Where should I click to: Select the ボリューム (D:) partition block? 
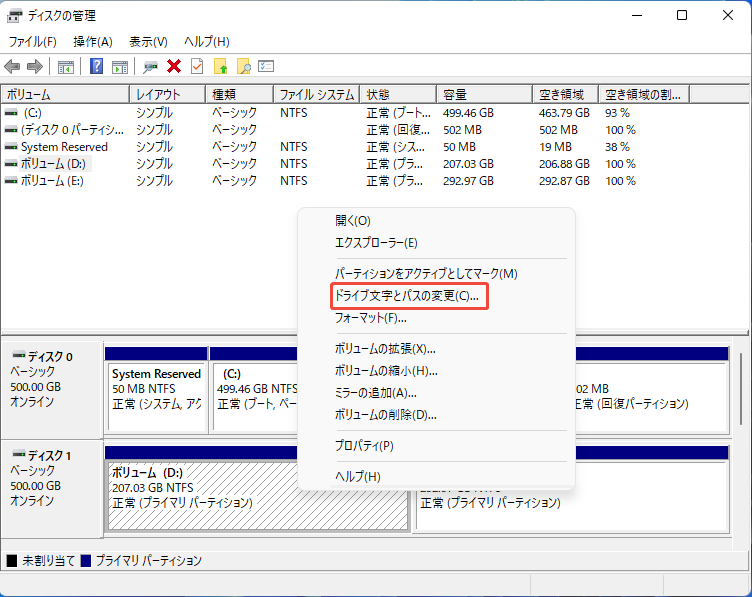[202, 496]
